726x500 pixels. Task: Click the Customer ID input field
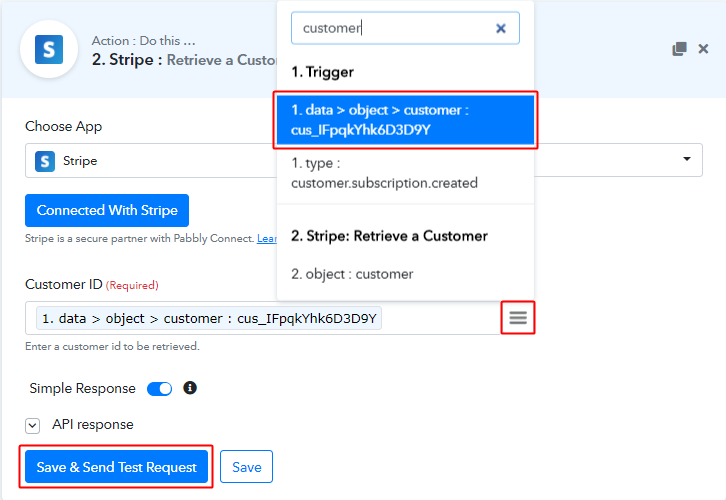(x=263, y=318)
